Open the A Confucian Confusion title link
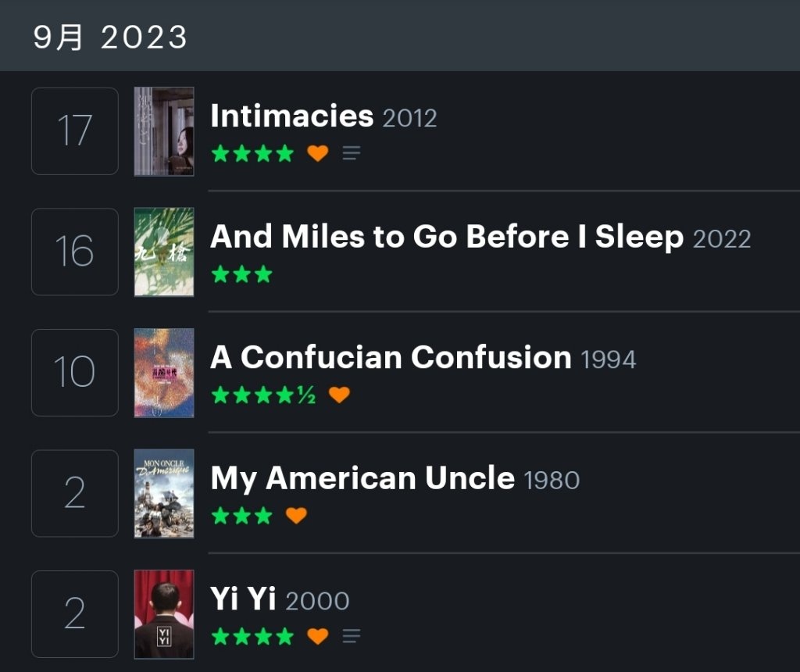Screen dimensions: 800x672 coord(391,357)
